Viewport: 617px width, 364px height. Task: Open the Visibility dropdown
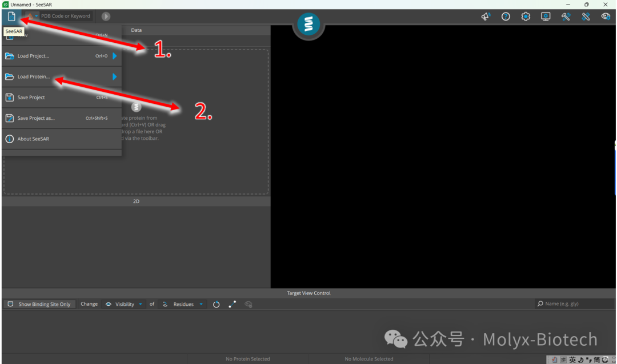124,304
